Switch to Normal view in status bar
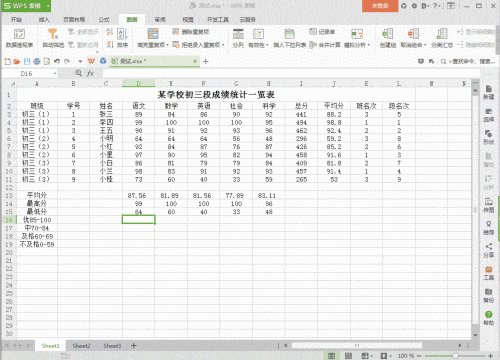 pyautogui.click(x=331, y=356)
